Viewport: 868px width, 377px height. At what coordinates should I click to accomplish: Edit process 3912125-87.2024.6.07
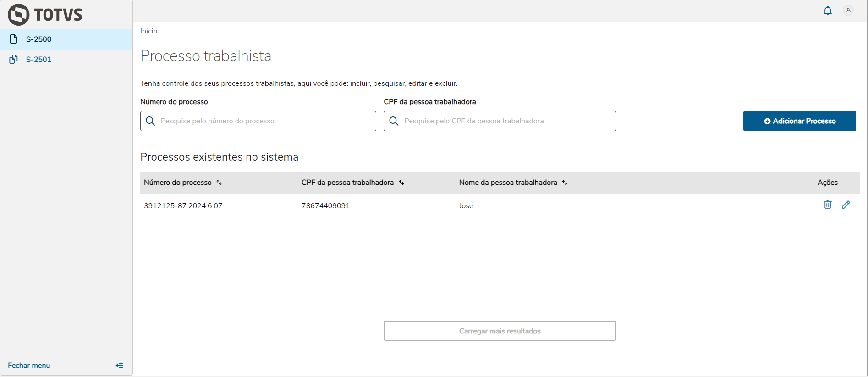[x=846, y=205]
